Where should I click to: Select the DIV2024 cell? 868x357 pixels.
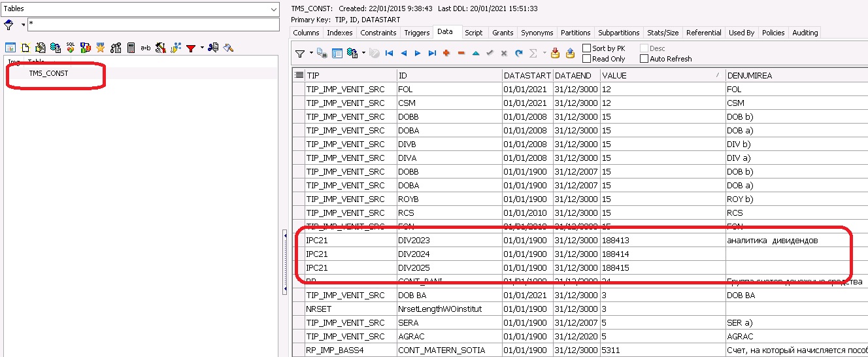pos(449,254)
